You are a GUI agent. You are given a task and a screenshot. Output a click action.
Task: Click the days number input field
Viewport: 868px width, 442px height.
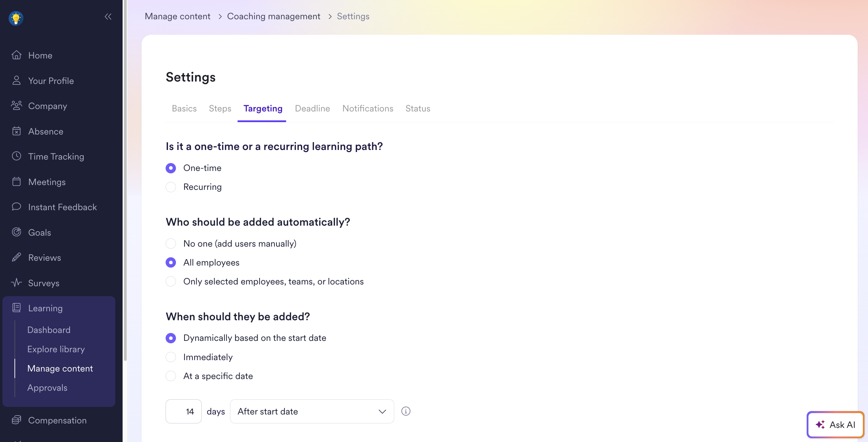[184, 411]
